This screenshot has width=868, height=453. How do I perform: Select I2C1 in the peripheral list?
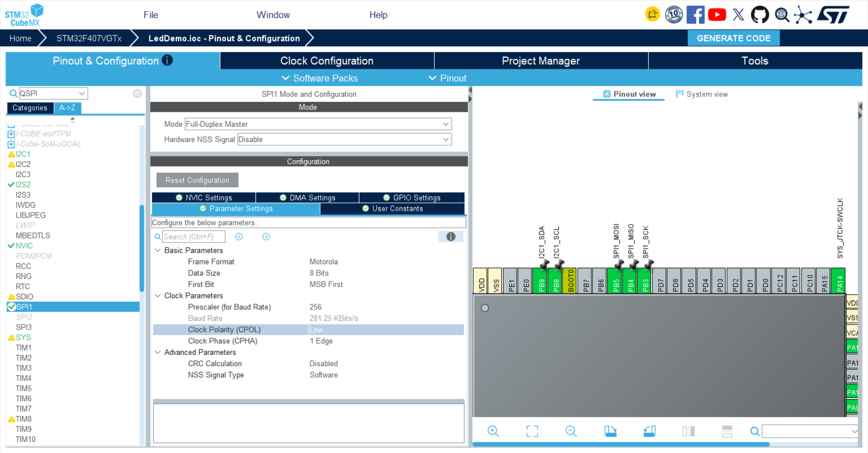click(x=23, y=154)
